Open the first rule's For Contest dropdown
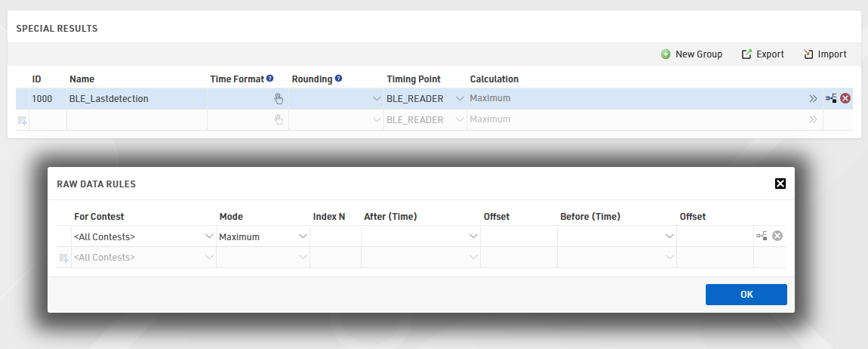This screenshot has height=349, width=868. pyautogui.click(x=209, y=236)
